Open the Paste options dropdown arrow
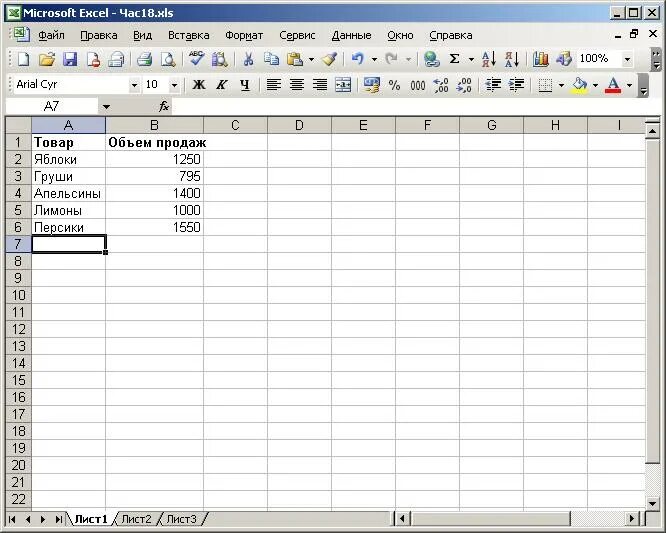Viewport: 666px width, 533px height. pyautogui.click(x=311, y=59)
